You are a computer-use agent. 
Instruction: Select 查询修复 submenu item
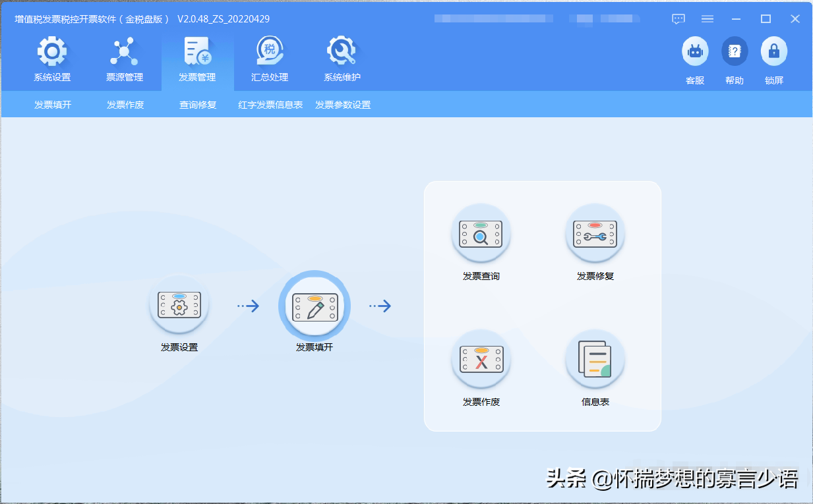tap(198, 105)
